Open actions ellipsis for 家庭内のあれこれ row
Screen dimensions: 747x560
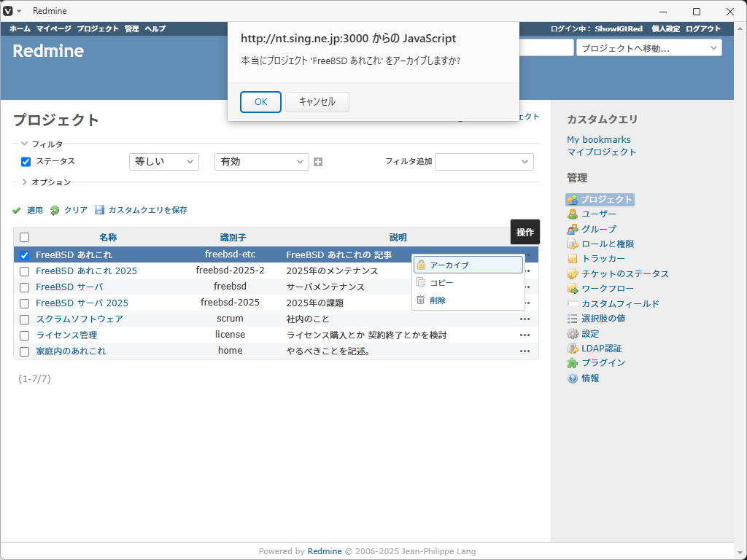point(525,351)
